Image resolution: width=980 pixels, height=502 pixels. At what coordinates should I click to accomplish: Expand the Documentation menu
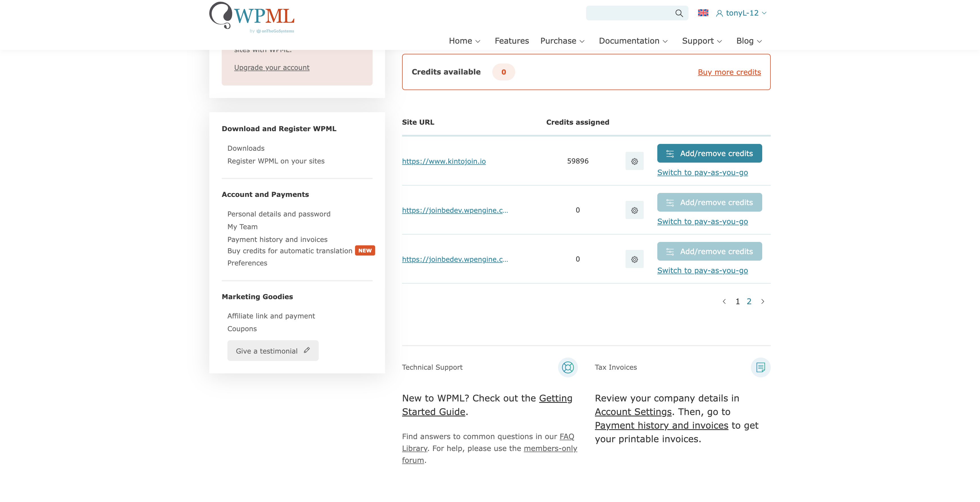point(633,41)
